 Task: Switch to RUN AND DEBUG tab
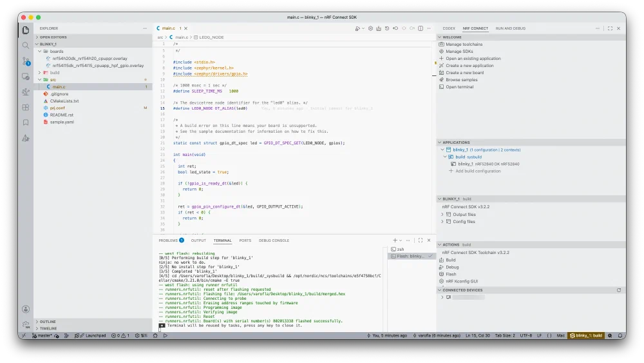point(510,28)
